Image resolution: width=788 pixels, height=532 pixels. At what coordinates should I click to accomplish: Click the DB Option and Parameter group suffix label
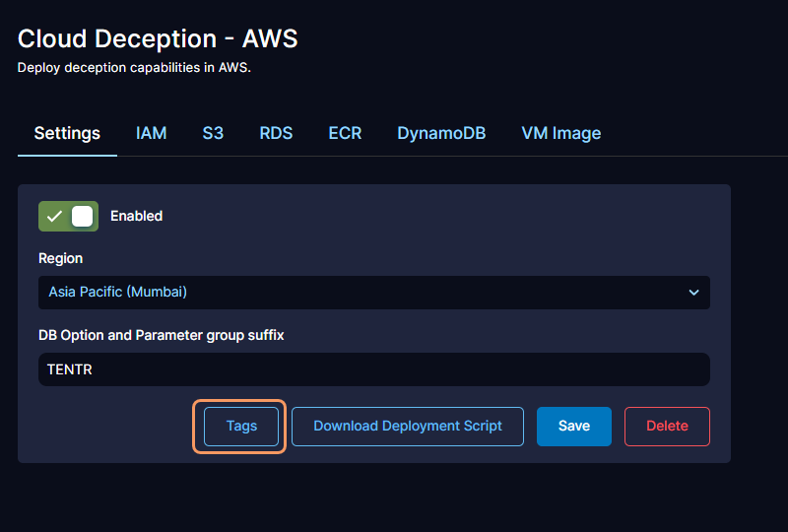[x=162, y=335]
